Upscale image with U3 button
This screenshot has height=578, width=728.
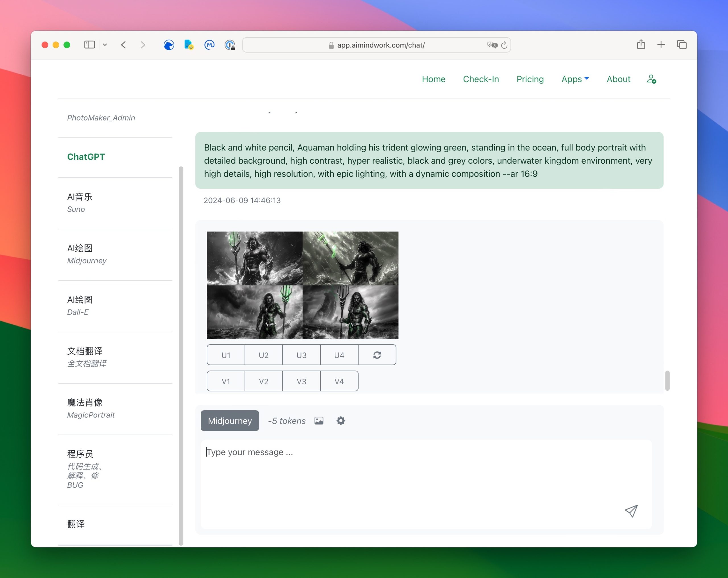click(x=301, y=355)
